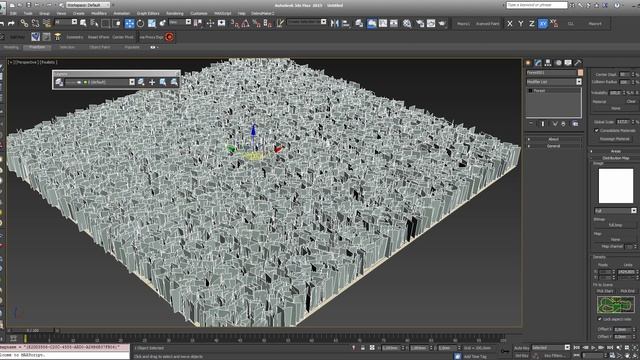
Task: Click the Unlink Selection icon
Action: pyautogui.click(x=36, y=23)
